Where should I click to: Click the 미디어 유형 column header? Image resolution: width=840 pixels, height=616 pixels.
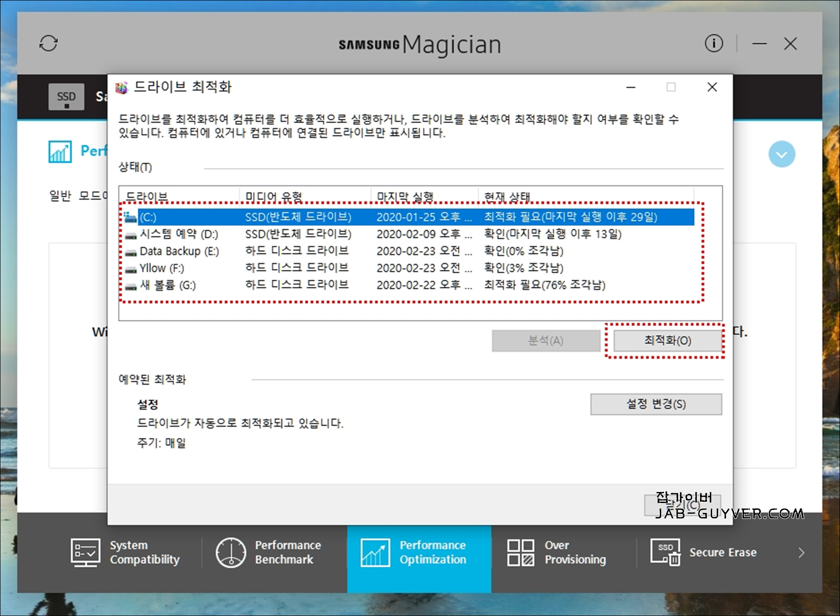tap(305, 196)
